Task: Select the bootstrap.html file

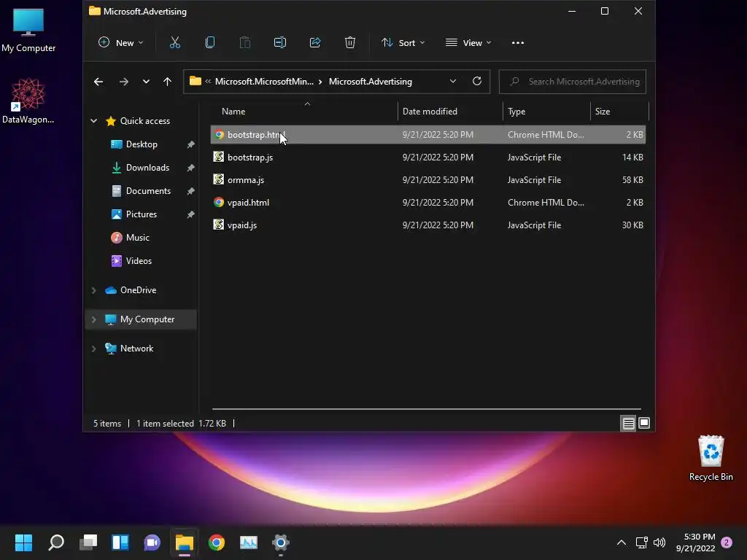Action: [427, 135]
